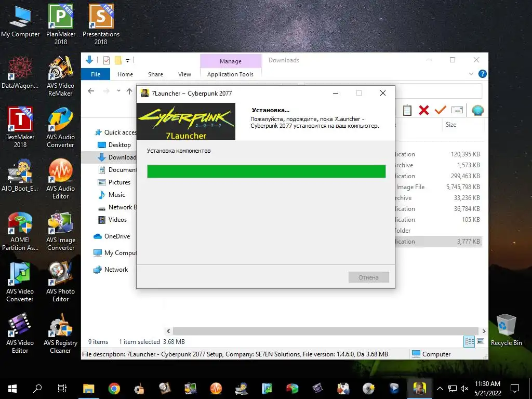Click the horizontal scrollbar right arrow

(484, 331)
